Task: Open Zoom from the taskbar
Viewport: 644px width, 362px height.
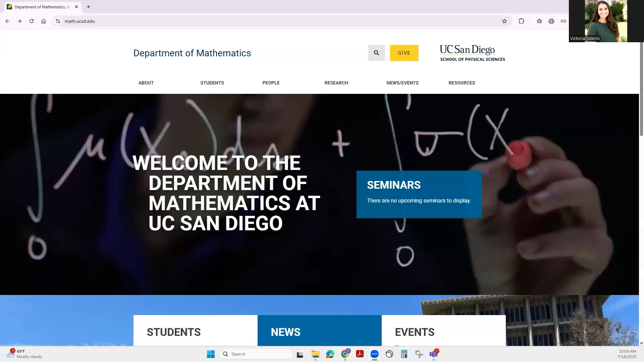Action: pos(374,354)
